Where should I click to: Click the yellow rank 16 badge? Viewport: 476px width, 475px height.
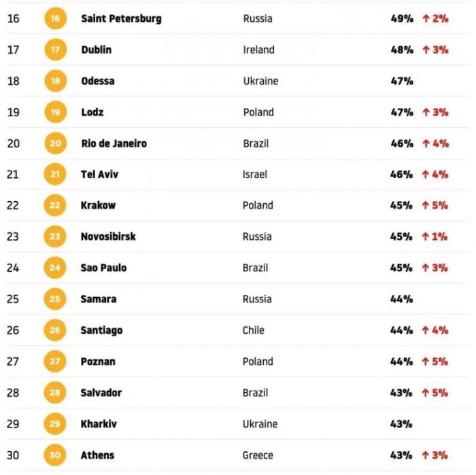tap(55, 18)
